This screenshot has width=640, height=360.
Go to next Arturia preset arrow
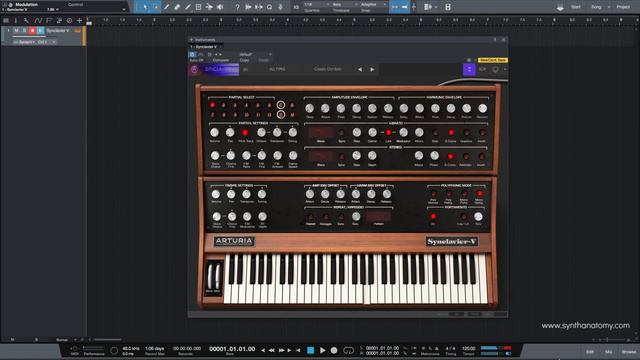click(x=372, y=70)
